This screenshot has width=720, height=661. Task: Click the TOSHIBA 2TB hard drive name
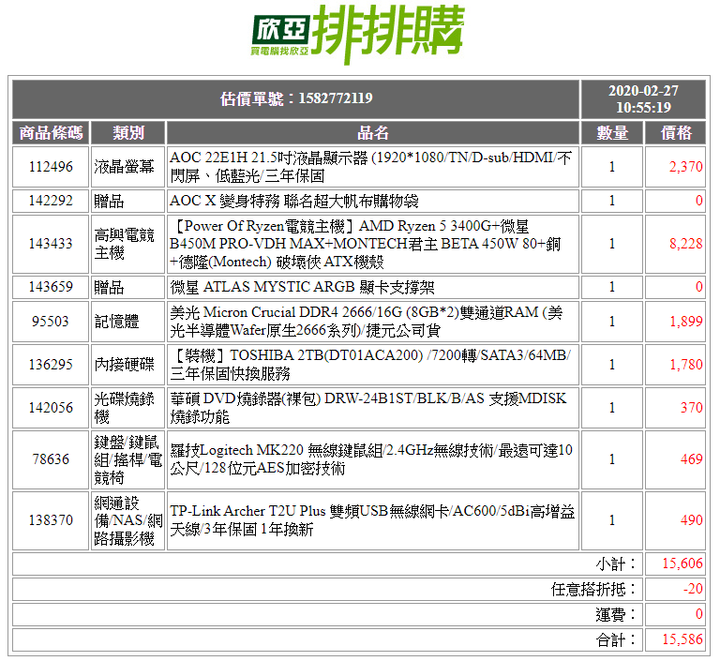pos(370,364)
